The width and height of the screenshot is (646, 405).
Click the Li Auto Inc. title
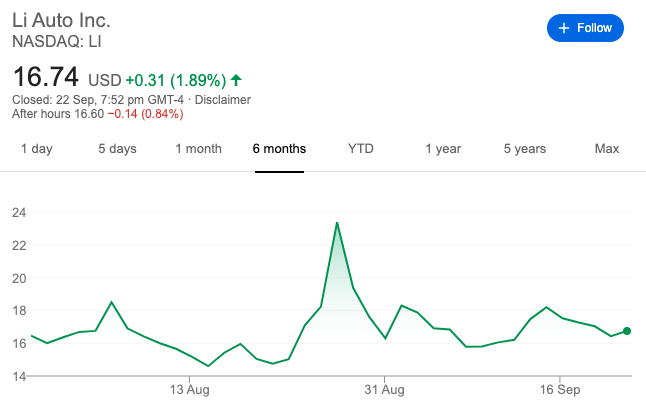61,20
